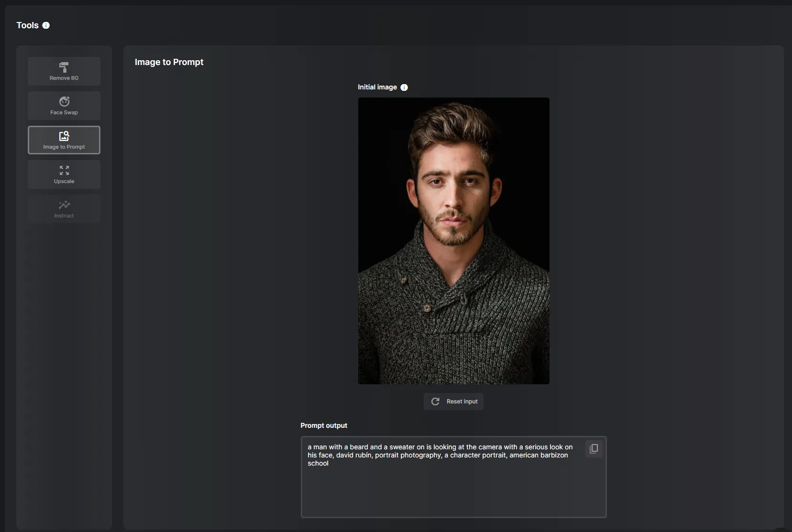Click the Tools title text
Image resolution: width=792 pixels, height=532 pixels.
pos(27,25)
